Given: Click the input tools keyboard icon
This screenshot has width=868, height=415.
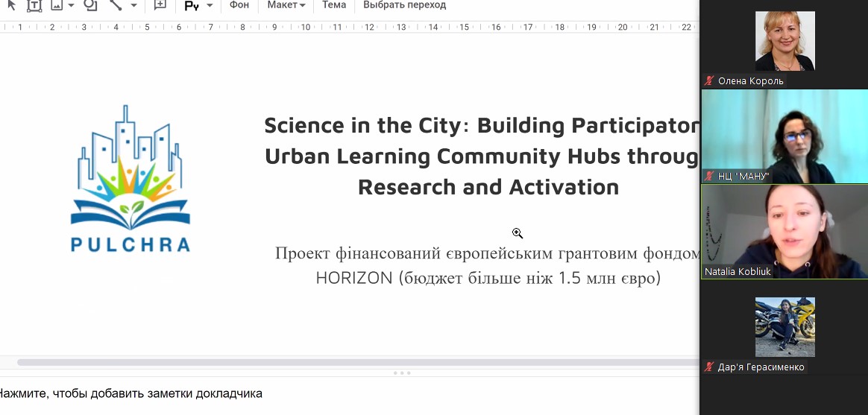Looking at the screenshot, I should tap(192, 5).
